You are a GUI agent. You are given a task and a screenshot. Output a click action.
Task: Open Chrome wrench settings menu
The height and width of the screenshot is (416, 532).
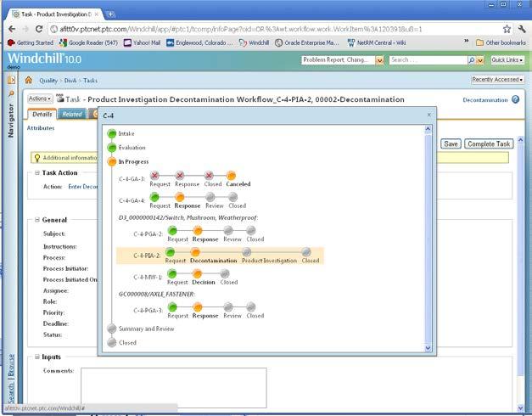coord(522,29)
